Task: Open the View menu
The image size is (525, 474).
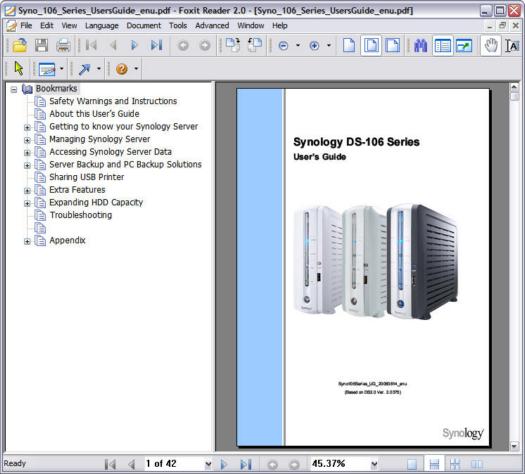Action: [x=69, y=26]
